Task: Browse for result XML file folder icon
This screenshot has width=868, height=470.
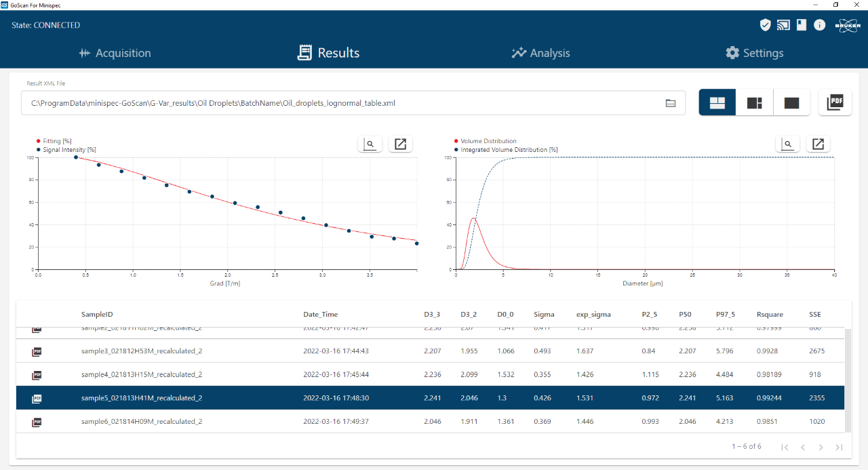Action: [671, 103]
